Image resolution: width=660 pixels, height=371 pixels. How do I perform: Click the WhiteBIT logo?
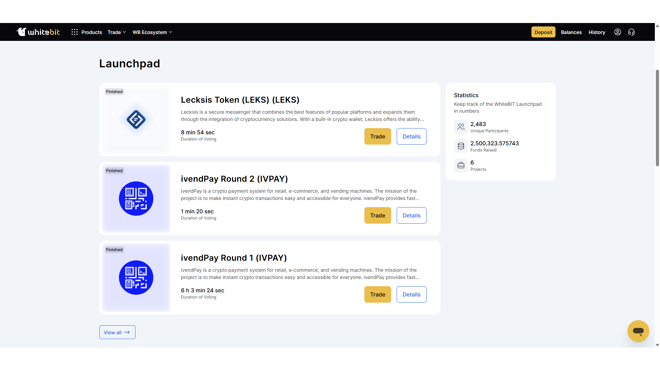pyautogui.click(x=38, y=32)
